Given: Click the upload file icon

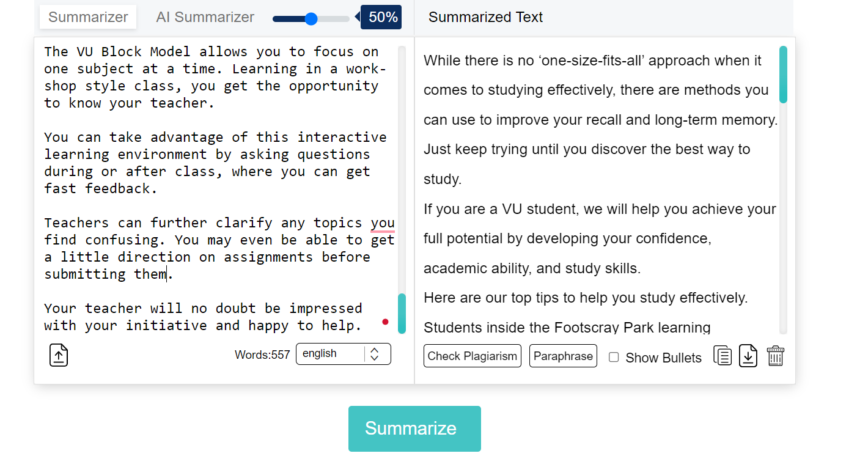Looking at the screenshot, I should (59, 355).
